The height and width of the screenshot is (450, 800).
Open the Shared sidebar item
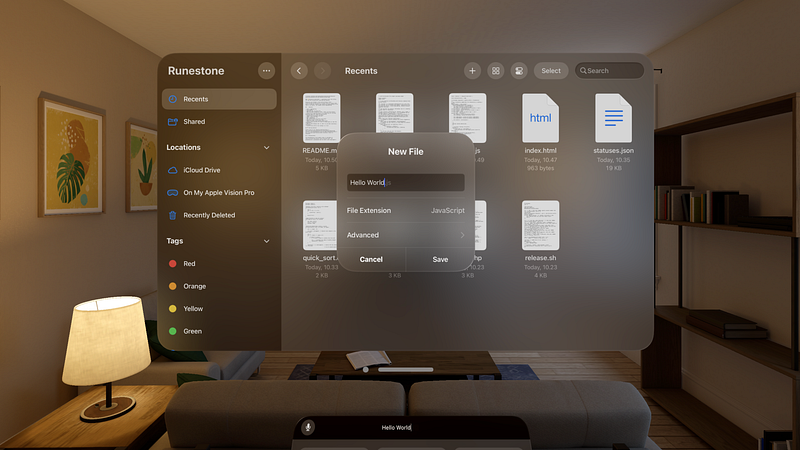219,121
